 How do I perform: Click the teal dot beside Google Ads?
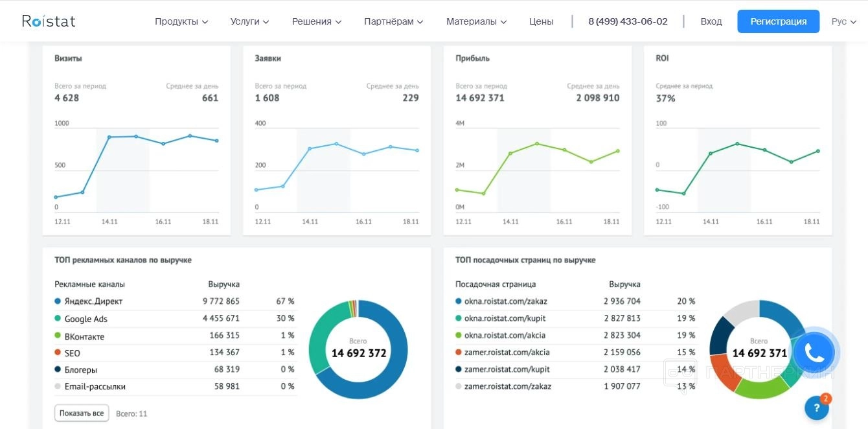[58, 319]
